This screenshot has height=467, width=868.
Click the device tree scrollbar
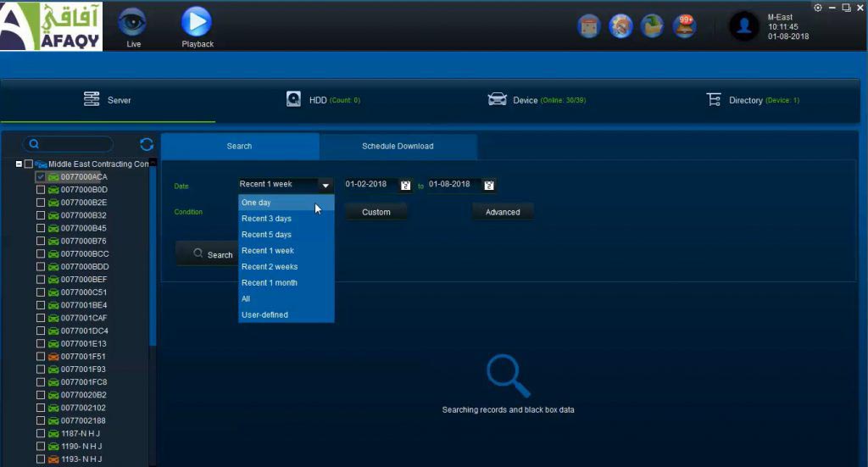[x=153, y=254]
